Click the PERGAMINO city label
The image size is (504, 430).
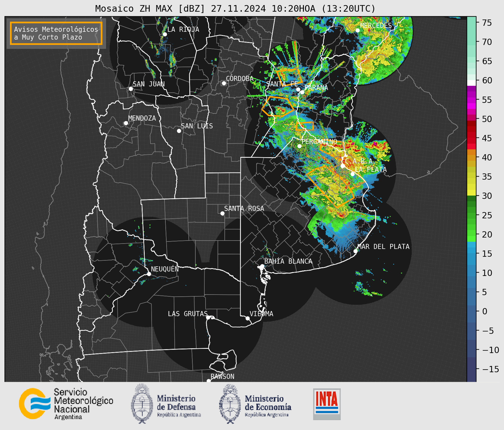[319, 141]
